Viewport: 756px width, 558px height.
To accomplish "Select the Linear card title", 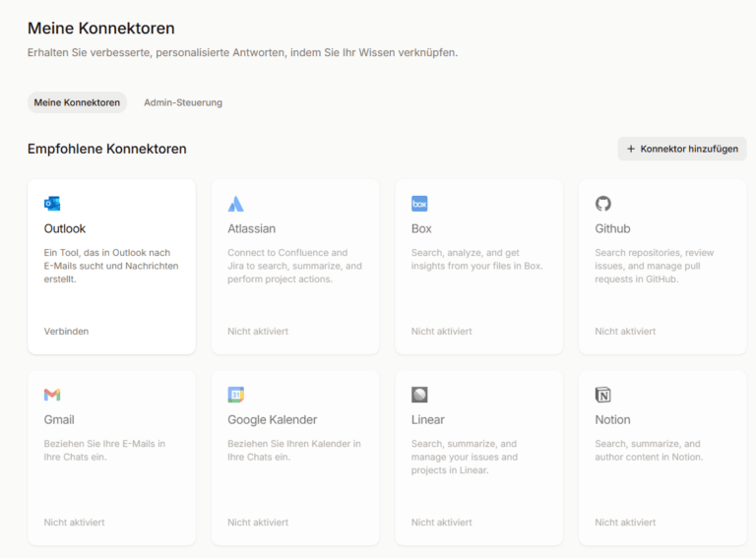I will coord(427,419).
